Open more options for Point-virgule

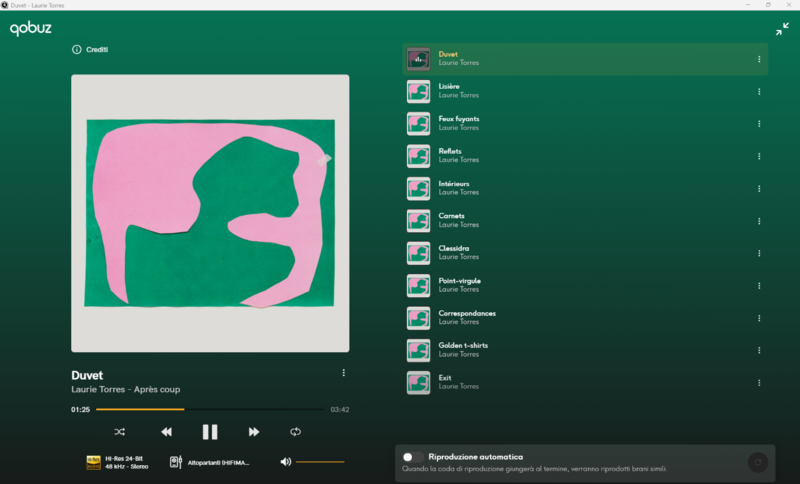pyautogui.click(x=759, y=286)
